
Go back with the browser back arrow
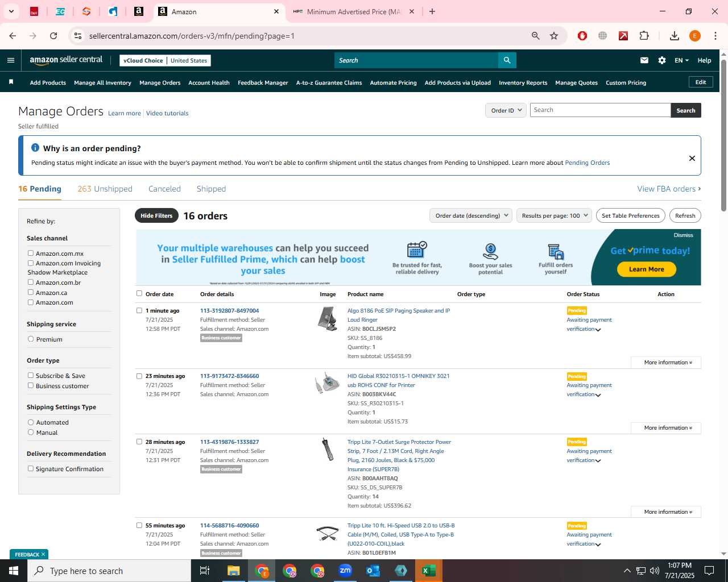point(13,36)
